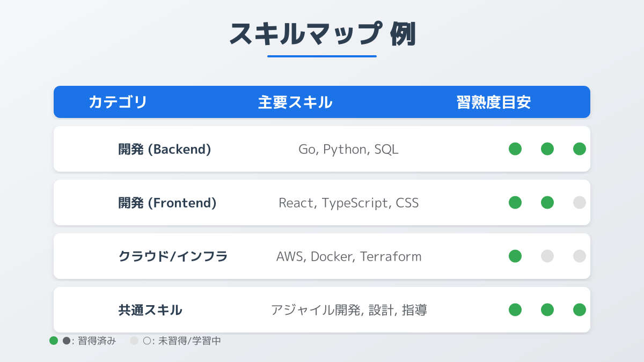644x362 pixels.
Task: Click the green first dot in クラウド/インフラ row
Action: point(515,256)
